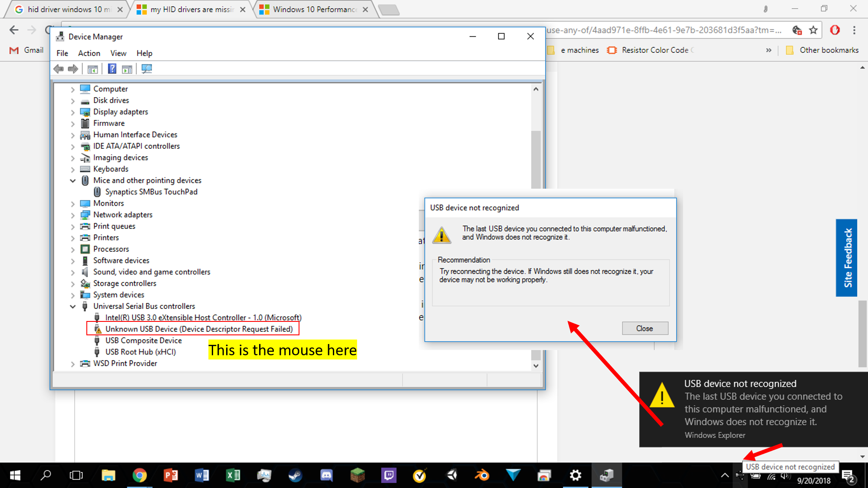Screen dimensions: 868x488
Task: Bookmark this page with the star icon
Action: 813,30
